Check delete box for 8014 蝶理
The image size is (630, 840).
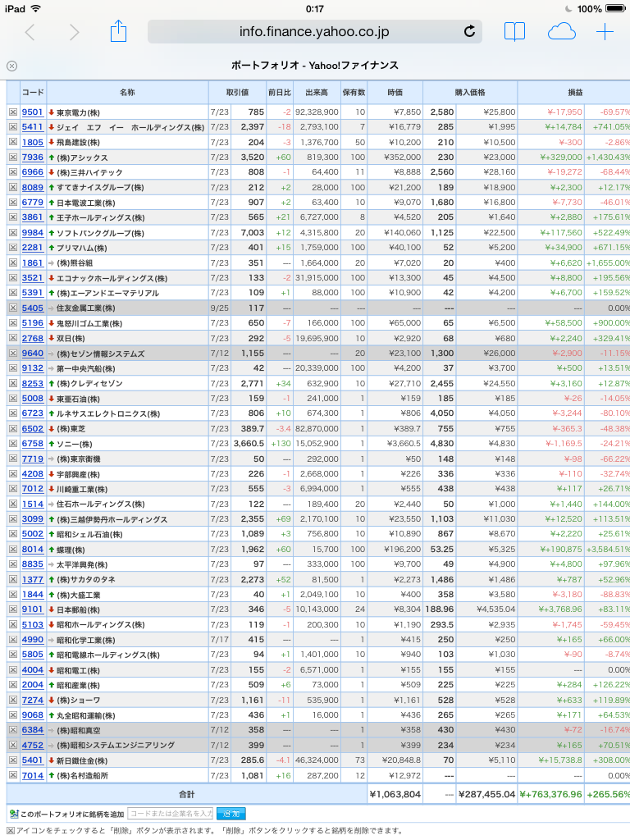tap(13, 549)
